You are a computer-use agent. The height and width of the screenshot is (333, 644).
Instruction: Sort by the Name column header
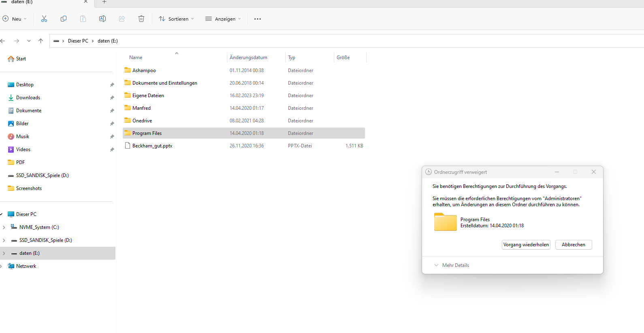tap(136, 58)
